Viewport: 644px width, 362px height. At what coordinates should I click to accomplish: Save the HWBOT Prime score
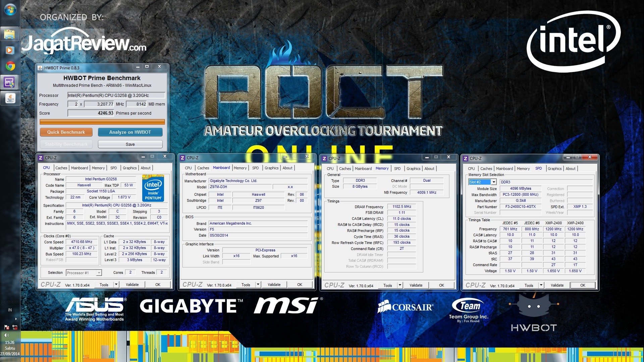pos(130,144)
